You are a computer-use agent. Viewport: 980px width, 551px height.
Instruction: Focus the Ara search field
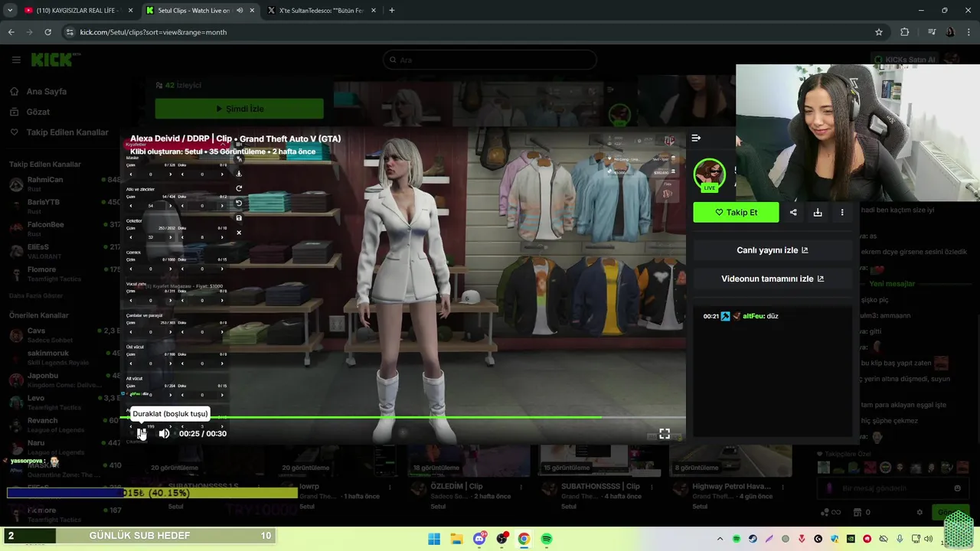pos(490,60)
